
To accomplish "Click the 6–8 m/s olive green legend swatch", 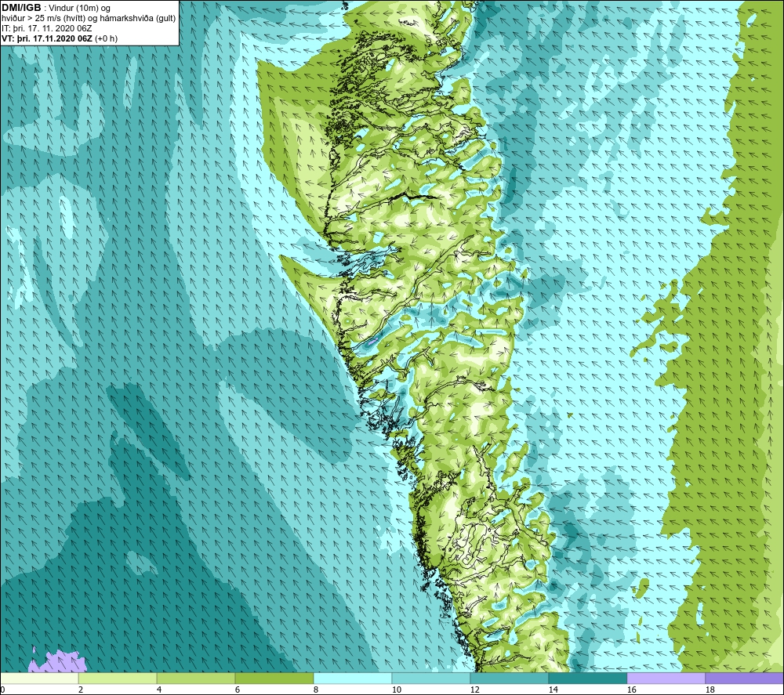I will [274, 678].
